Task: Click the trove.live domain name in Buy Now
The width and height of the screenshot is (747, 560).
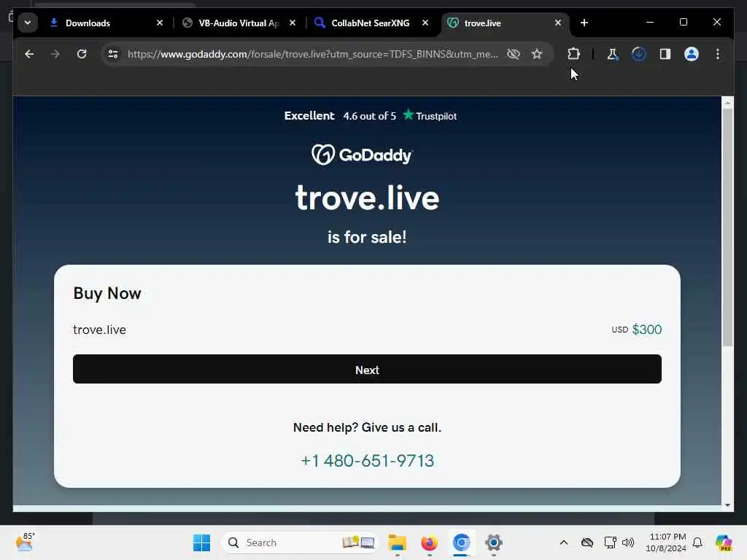Action: point(99,330)
